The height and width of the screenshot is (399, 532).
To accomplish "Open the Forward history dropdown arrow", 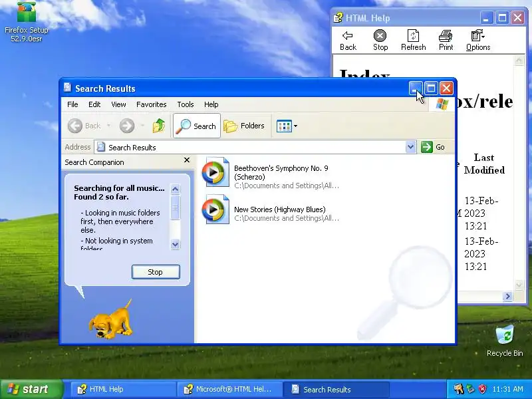I will pyautogui.click(x=142, y=126).
